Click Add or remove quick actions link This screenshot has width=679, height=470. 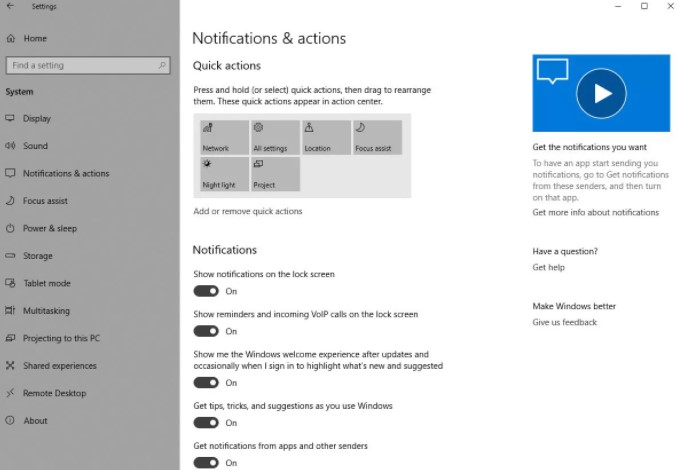(248, 211)
